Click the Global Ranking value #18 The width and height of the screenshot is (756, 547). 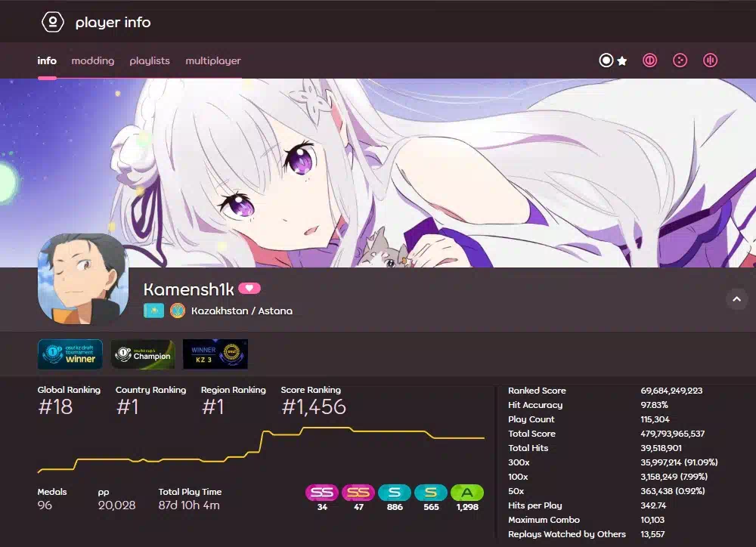(x=55, y=406)
